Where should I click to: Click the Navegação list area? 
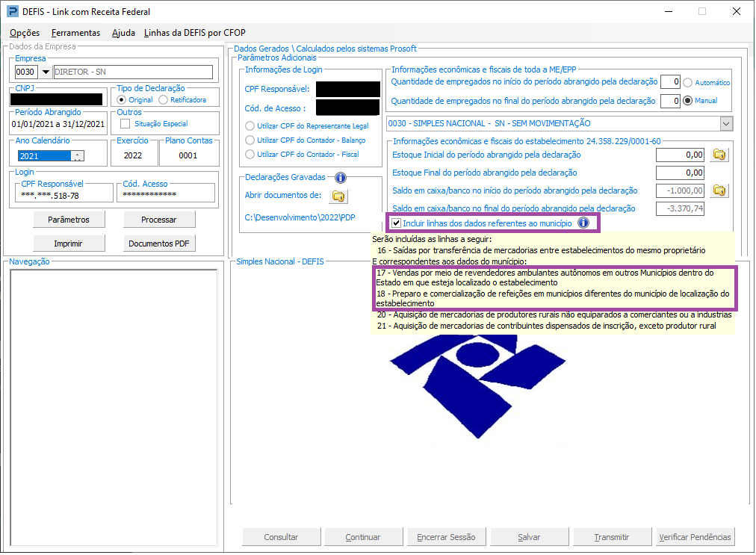[114, 408]
